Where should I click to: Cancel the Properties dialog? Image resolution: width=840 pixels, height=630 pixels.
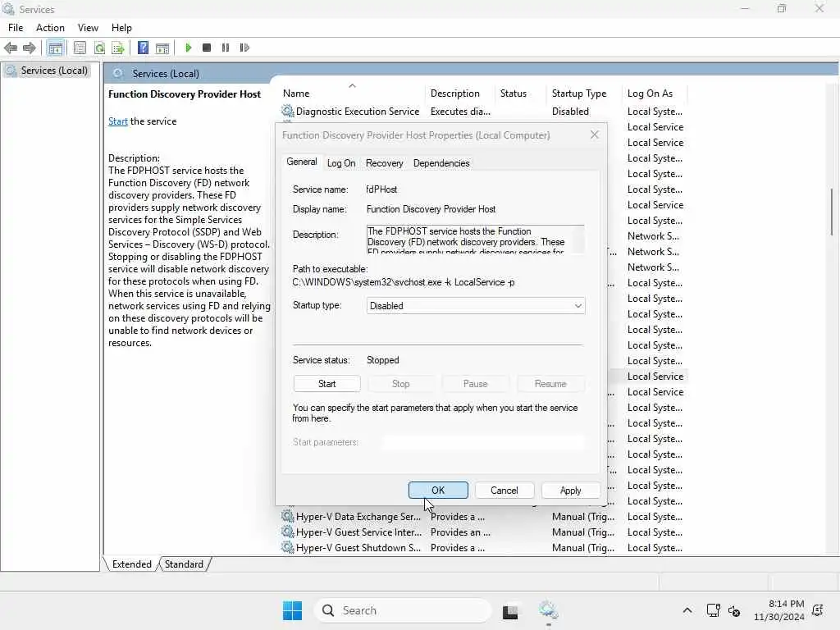pos(504,491)
